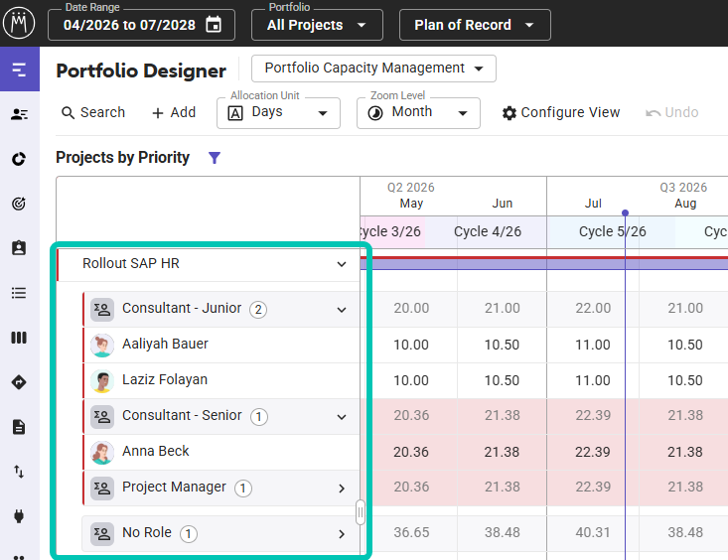This screenshot has width=728, height=560.
Task: Click the Laziz Folayan resource name
Action: pos(164,380)
